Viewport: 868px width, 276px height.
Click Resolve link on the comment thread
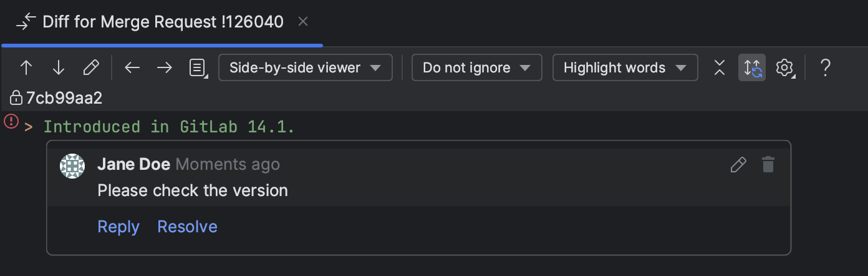click(x=187, y=226)
